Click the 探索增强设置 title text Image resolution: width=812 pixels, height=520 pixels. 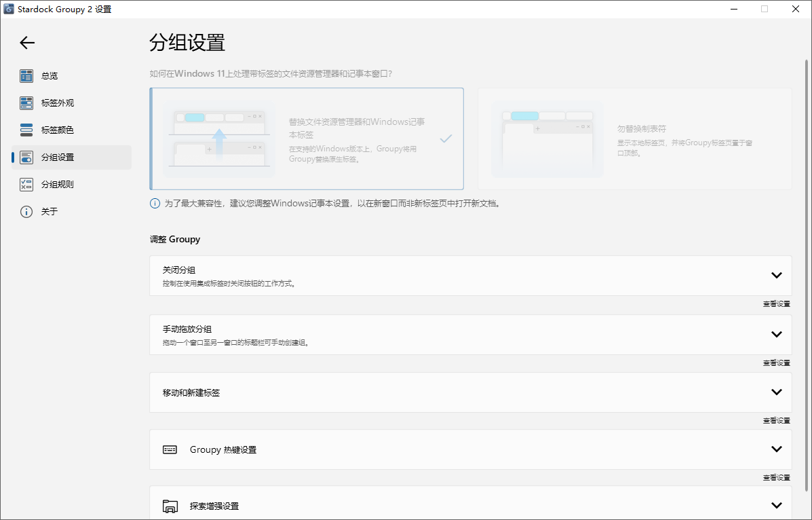(x=214, y=506)
